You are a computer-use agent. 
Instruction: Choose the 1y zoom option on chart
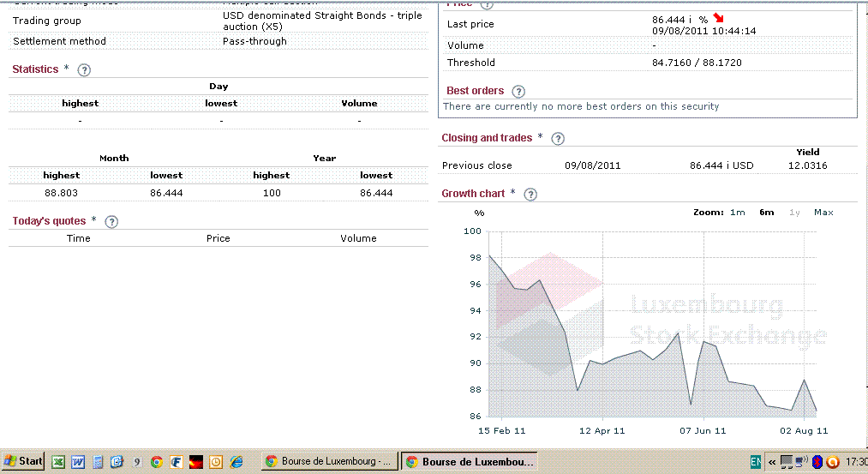(x=794, y=213)
